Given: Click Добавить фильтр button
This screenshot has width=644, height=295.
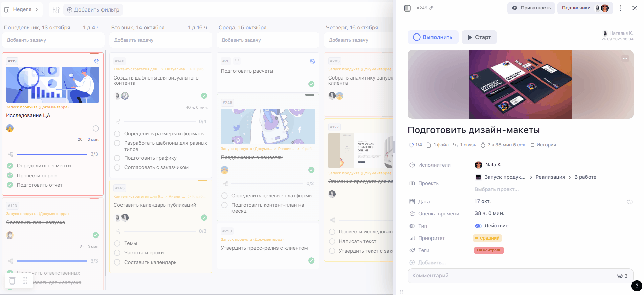Looking at the screenshot, I should coord(93,10).
